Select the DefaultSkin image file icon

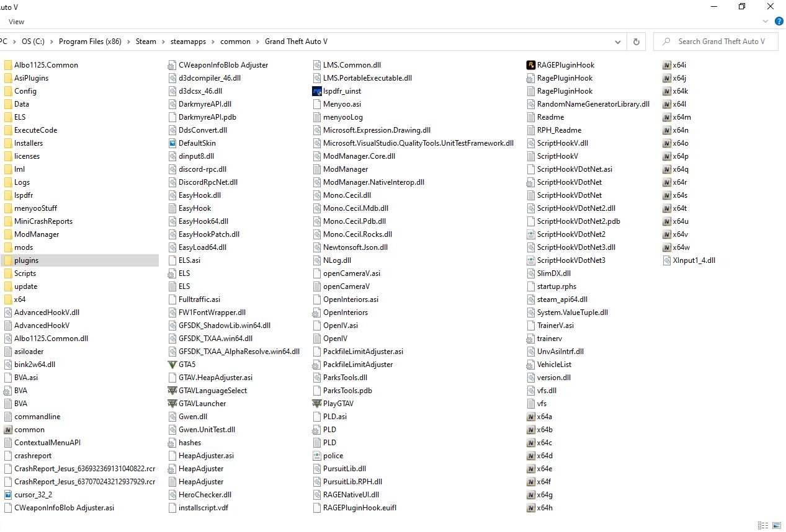click(x=172, y=143)
